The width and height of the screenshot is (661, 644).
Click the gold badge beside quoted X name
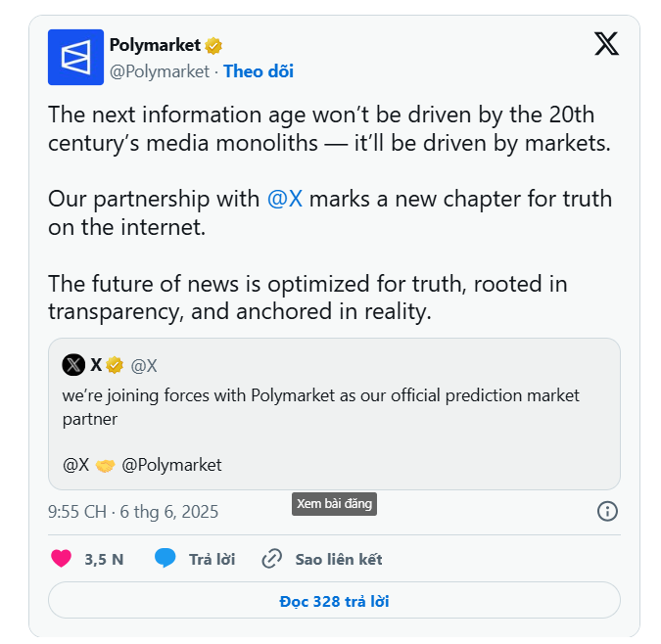click(115, 365)
